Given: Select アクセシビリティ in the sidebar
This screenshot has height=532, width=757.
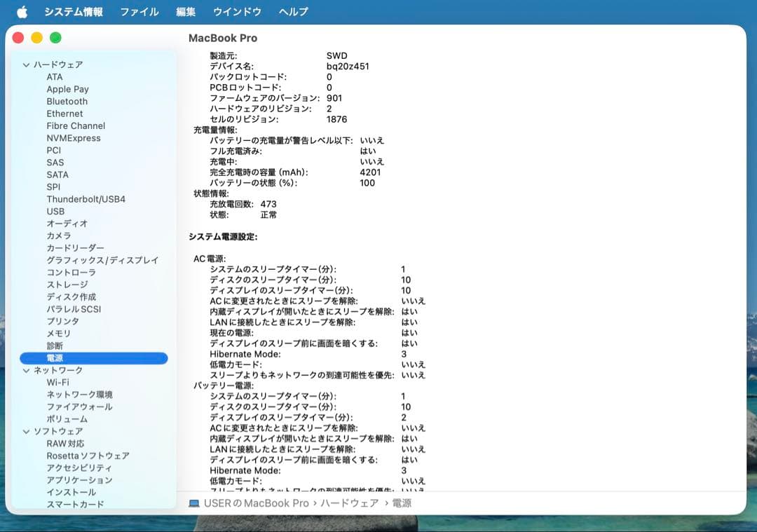Looking at the screenshot, I should point(79,468).
